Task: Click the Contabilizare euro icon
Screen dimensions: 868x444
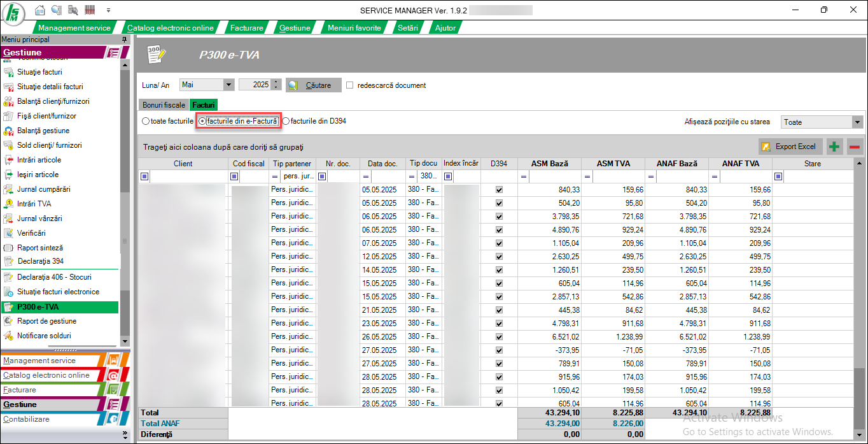Action: (113, 419)
